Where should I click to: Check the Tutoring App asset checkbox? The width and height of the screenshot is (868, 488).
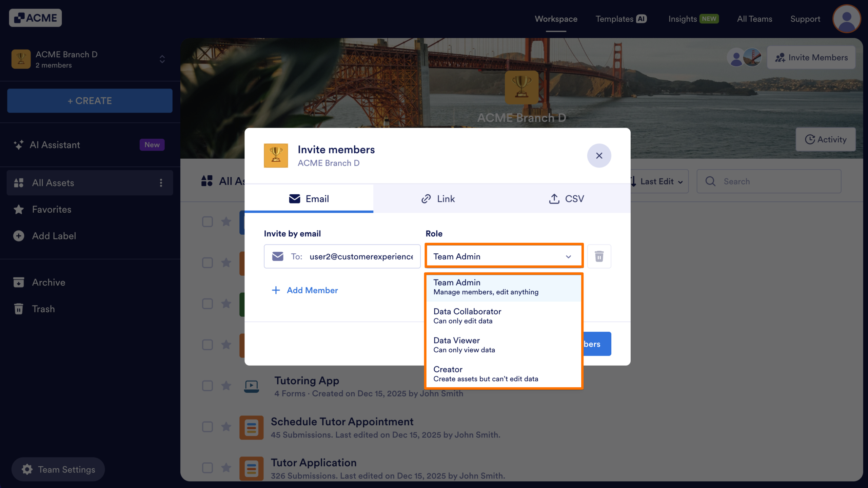tap(207, 386)
